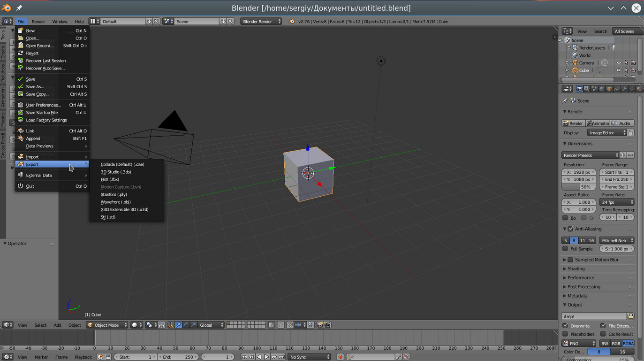Click the /tmp/ output path field

pyautogui.click(x=594, y=316)
